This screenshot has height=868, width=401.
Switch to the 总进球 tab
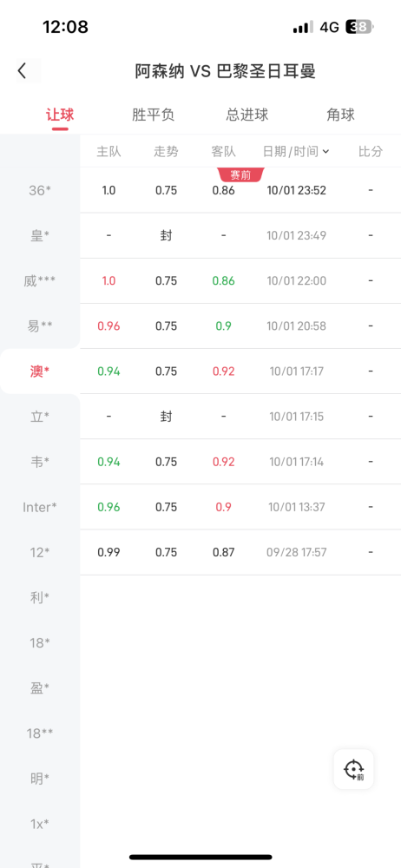click(x=247, y=115)
